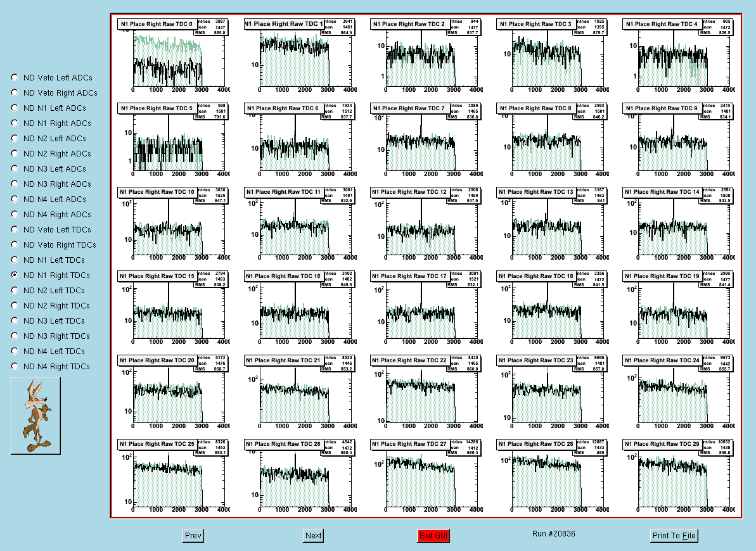The height and width of the screenshot is (551, 756).
Task: Switch to ND N4 Left ADCs
Action: (15, 199)
